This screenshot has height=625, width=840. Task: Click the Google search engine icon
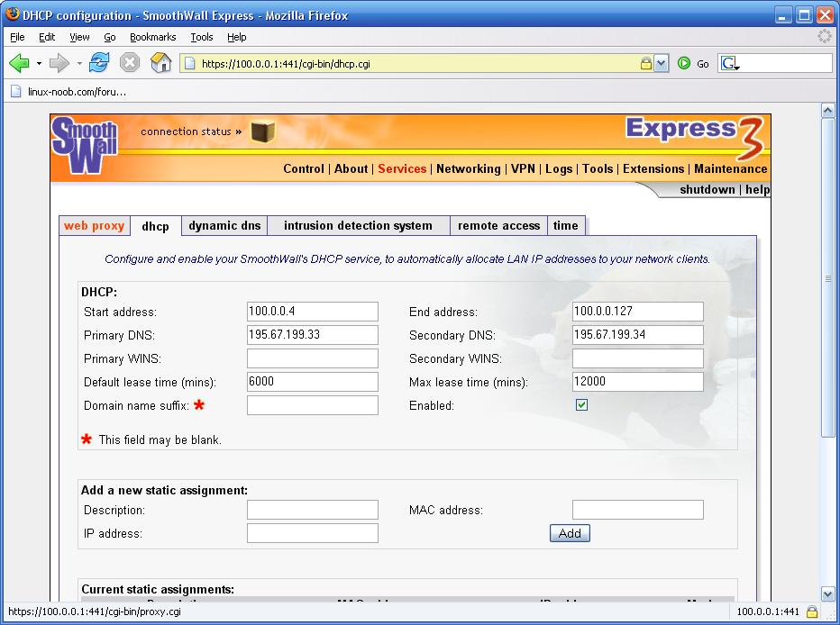point(730,64)
